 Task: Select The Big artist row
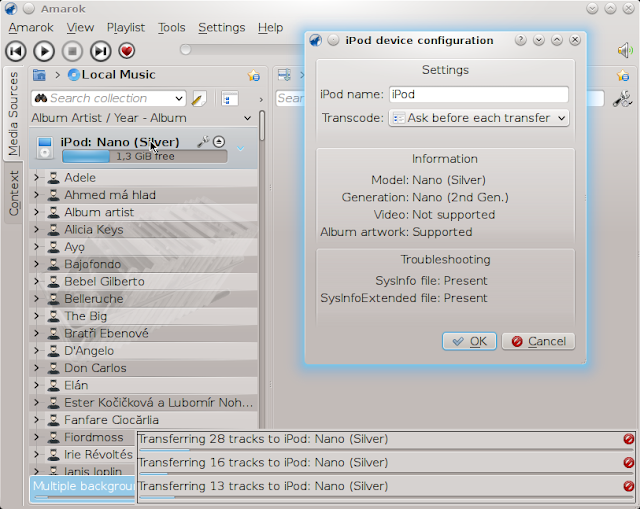pyautogui.click(x=143, y=316)
